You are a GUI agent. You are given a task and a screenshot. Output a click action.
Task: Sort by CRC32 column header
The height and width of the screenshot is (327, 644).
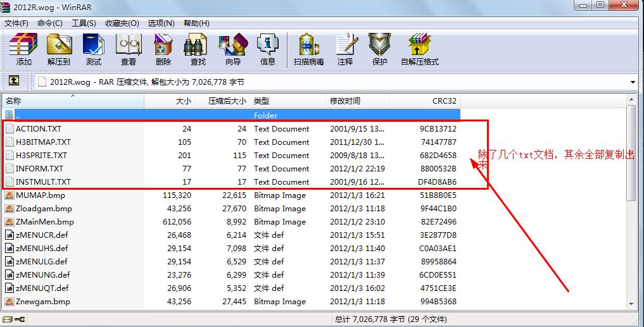[x=425, y=101]
